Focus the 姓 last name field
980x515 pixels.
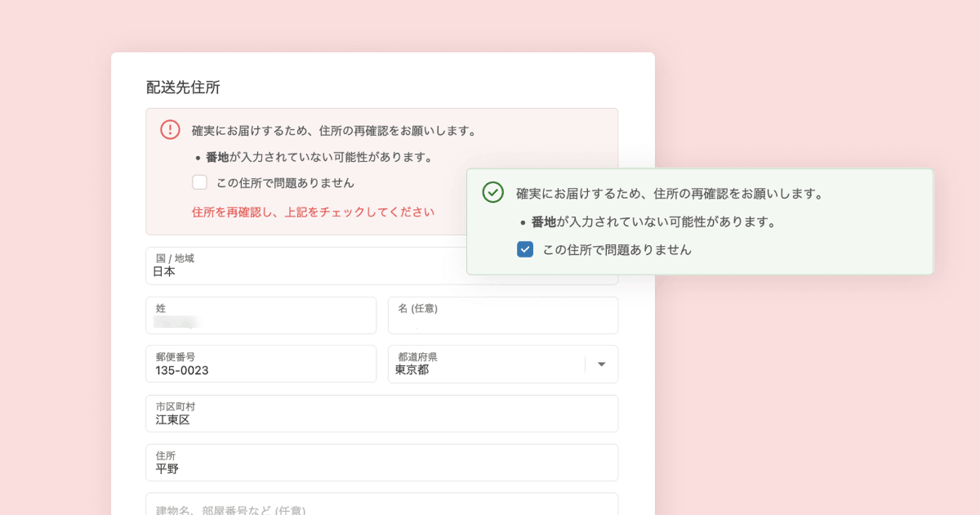261,315
